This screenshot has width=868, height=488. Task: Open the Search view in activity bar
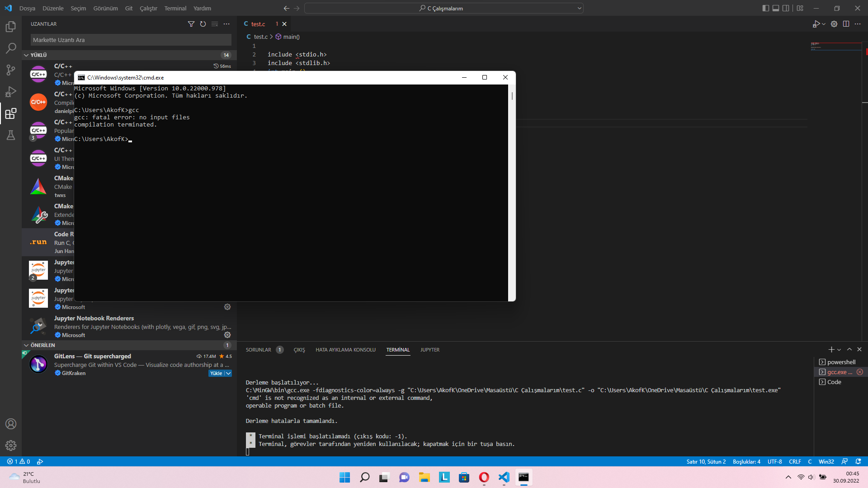pos(11,48)
